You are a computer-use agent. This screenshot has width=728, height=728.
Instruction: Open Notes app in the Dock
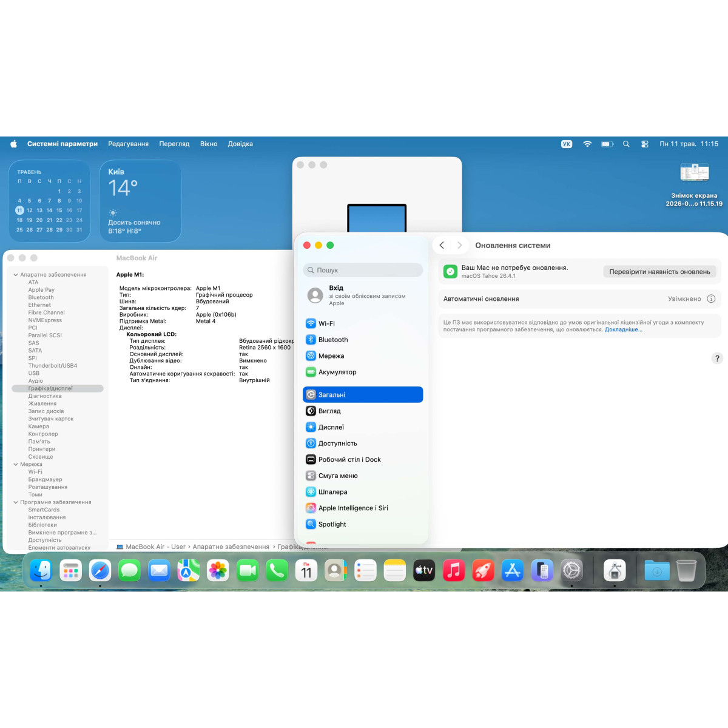pyautogui.click(x=394, y=570)
